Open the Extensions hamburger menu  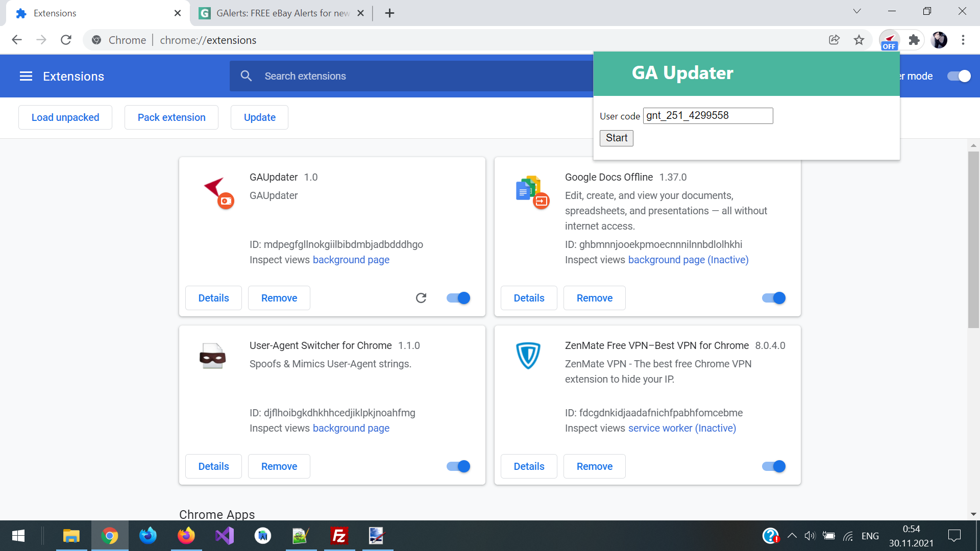click(26, 76)
